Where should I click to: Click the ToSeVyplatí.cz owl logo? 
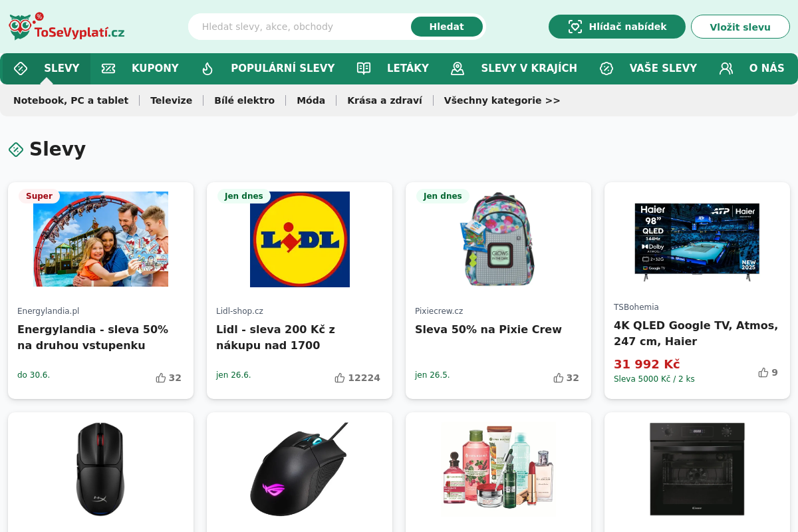coord(66,27)
